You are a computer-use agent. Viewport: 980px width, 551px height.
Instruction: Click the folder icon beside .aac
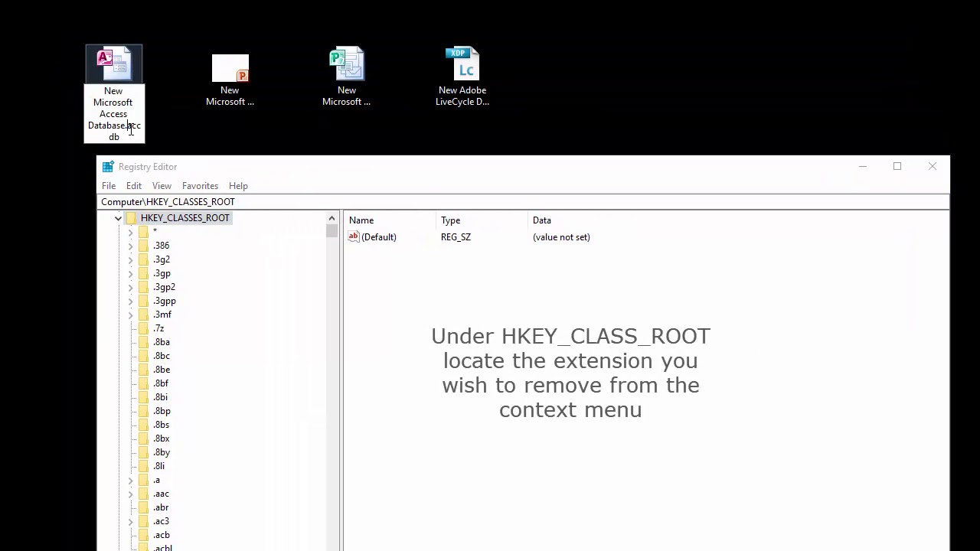(143, 494)
